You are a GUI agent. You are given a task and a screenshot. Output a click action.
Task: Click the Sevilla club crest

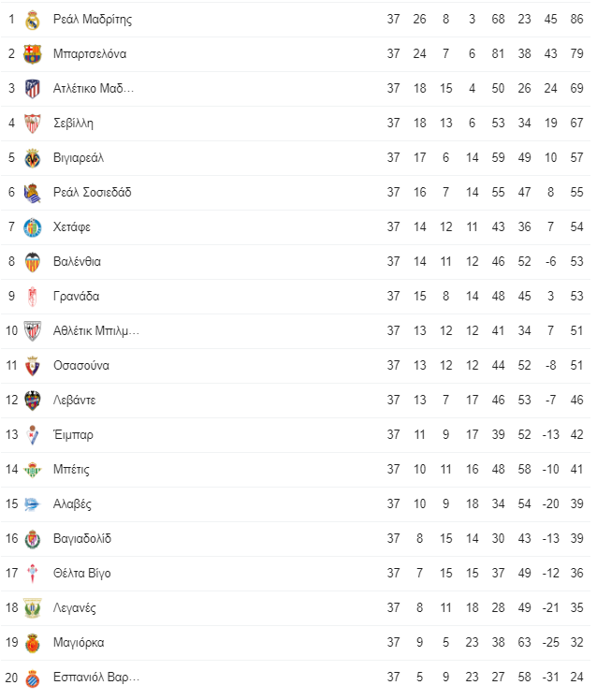[x=32, y=124]
